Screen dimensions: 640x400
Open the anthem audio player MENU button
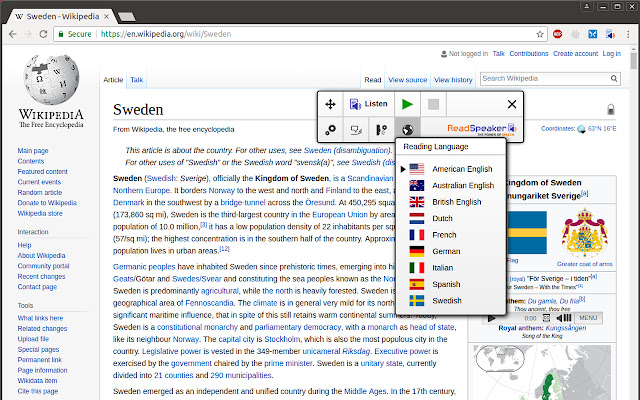(x=589, y=318)
